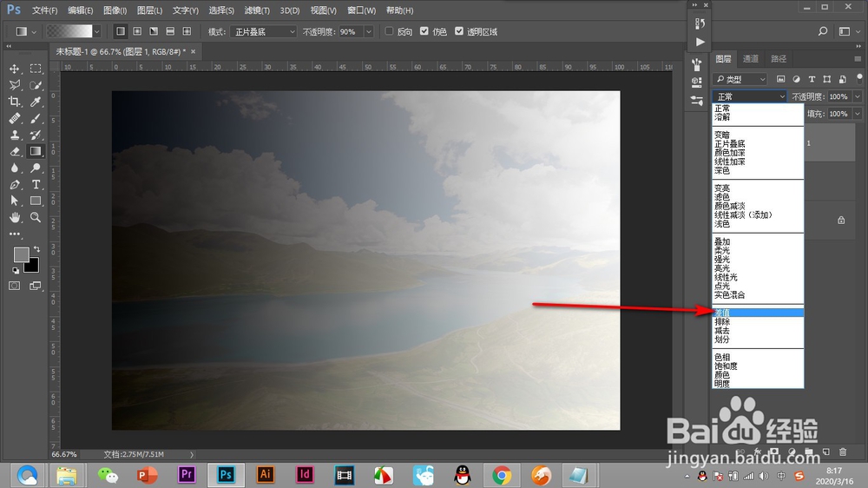
Task: Open the gradient picker dropdown arrow
Action: click(97, 31)
